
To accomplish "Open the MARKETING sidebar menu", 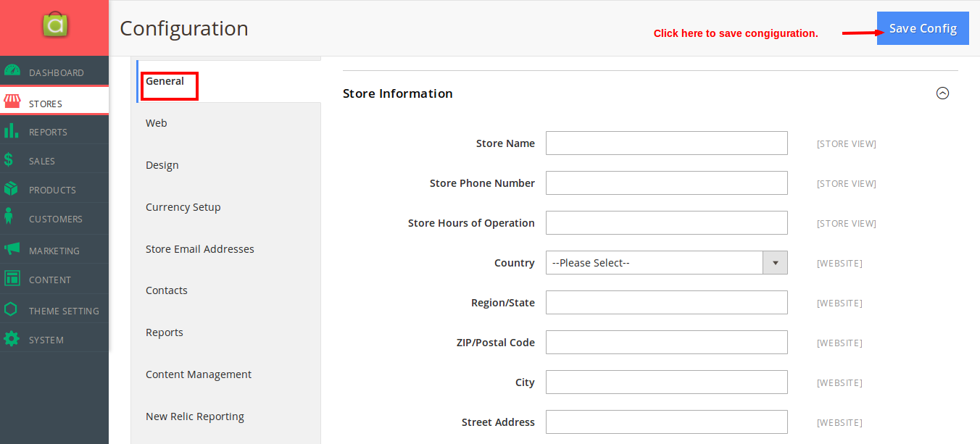I will click(54, 250).
